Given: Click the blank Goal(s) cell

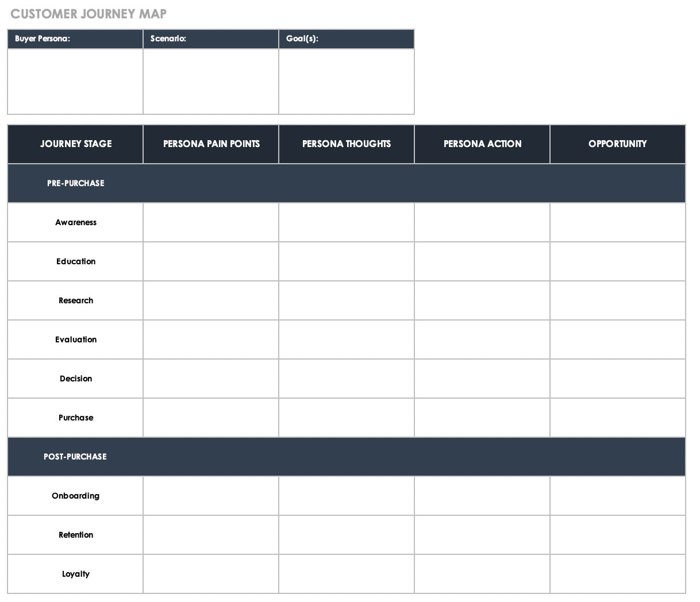Looking at the screenshot, I should pos(347,81).
